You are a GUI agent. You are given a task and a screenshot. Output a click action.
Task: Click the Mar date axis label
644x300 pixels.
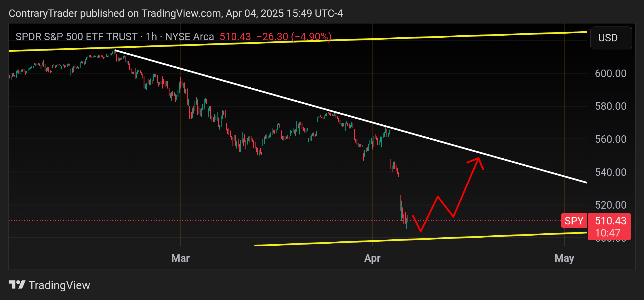point(180,258)
